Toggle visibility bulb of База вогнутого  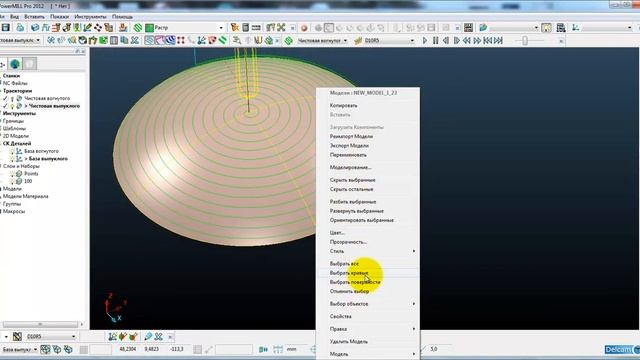click(12, 151)
